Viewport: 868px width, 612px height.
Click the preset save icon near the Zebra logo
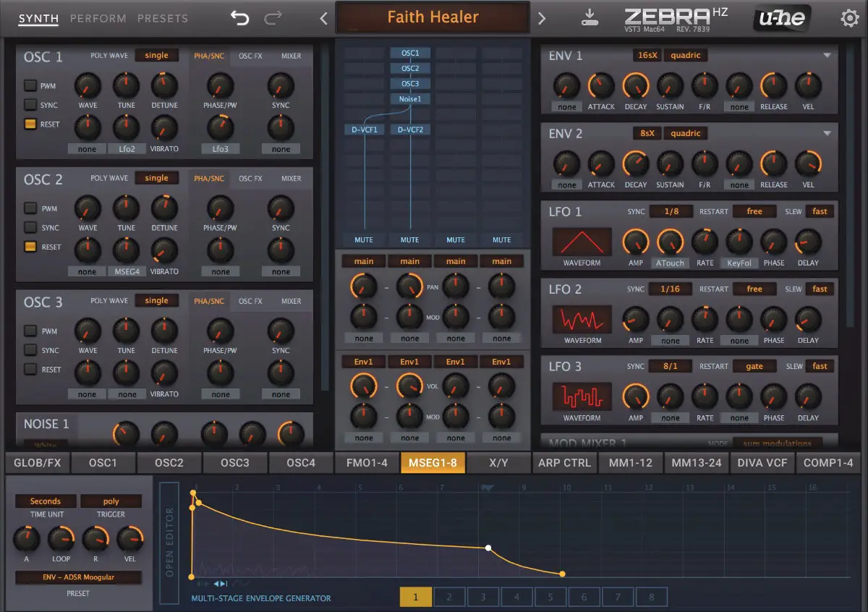coord(590,16)
